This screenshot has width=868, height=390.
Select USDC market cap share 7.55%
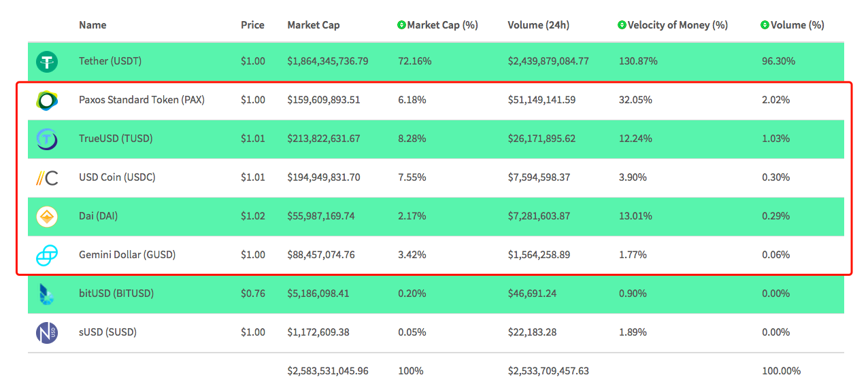pos(412,177)
